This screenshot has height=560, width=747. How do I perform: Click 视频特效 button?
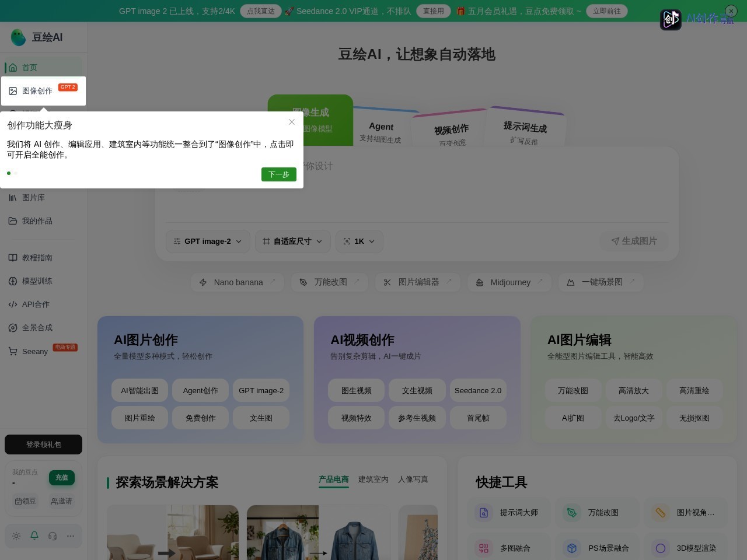(x=357, y=418)
